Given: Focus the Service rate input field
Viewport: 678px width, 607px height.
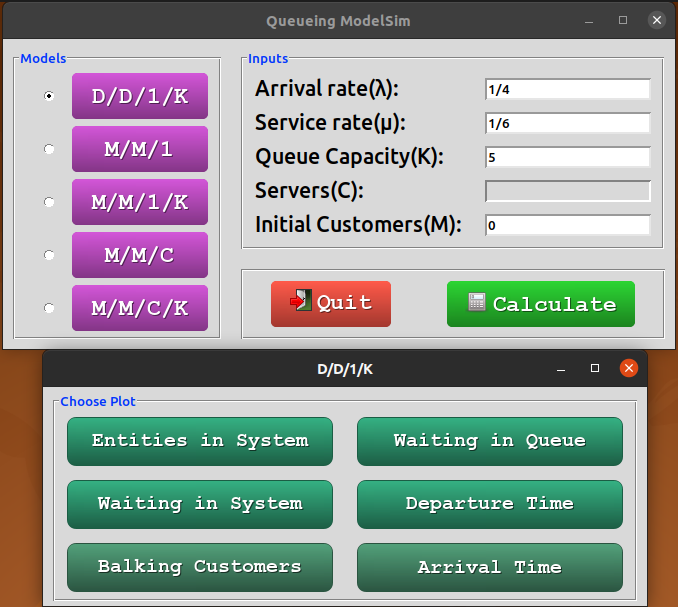Looking at the screenshot, I should click(x=567, y=123).
